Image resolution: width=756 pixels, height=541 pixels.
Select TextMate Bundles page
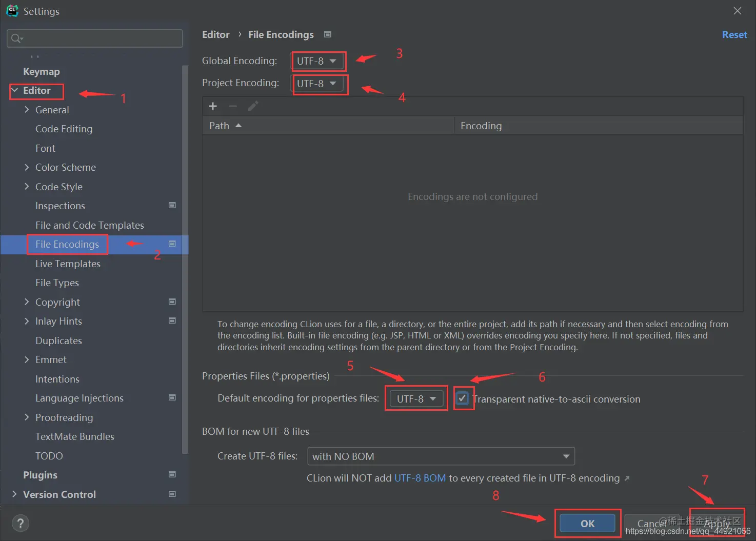click(75, 436)
